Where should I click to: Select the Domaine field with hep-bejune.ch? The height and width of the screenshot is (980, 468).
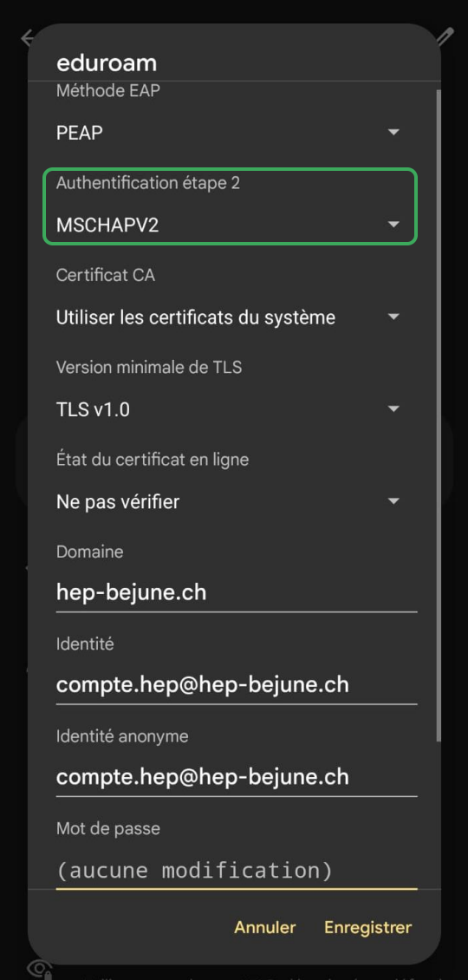(237, 592)
